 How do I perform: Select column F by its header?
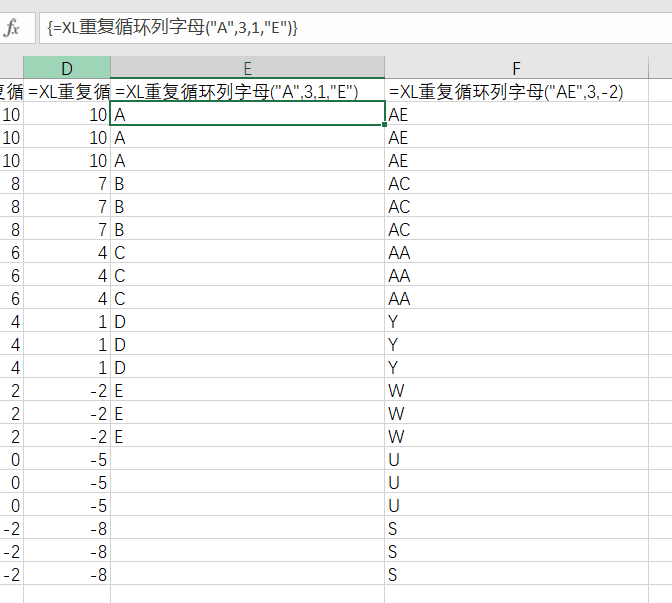tap(516, 68)
